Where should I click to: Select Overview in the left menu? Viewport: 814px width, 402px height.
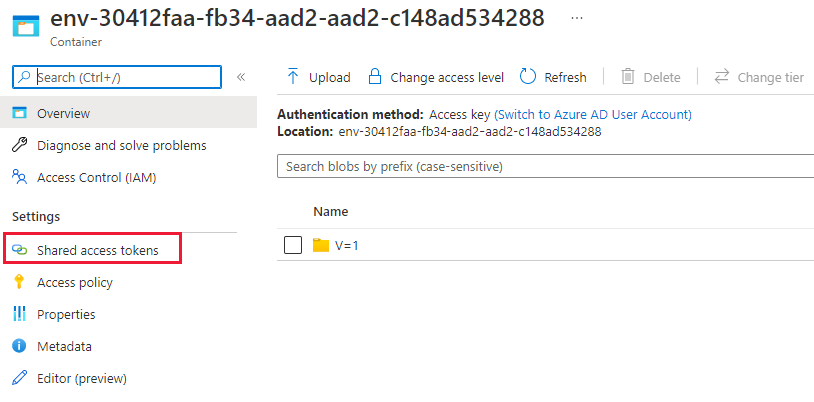click(63, 113)
